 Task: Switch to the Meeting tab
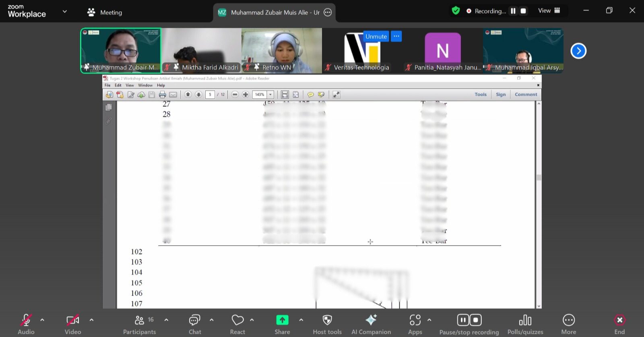(x=105, y=12)
